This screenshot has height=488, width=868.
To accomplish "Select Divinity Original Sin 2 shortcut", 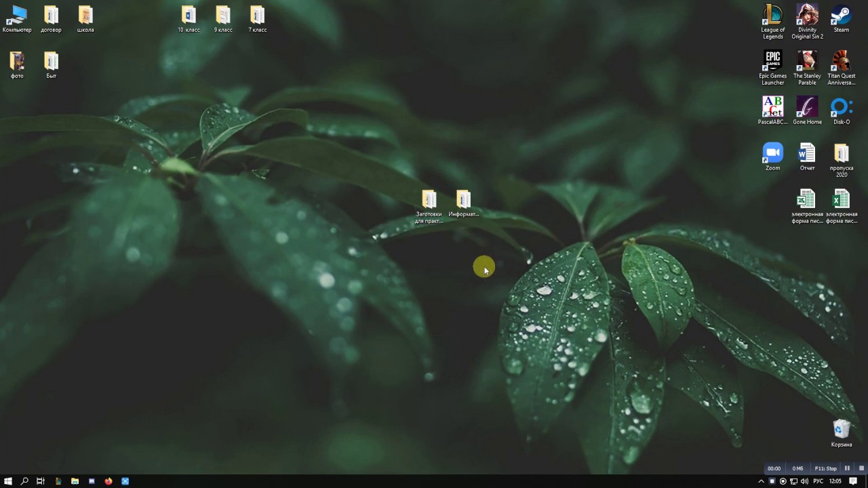I will click(807, 22).
